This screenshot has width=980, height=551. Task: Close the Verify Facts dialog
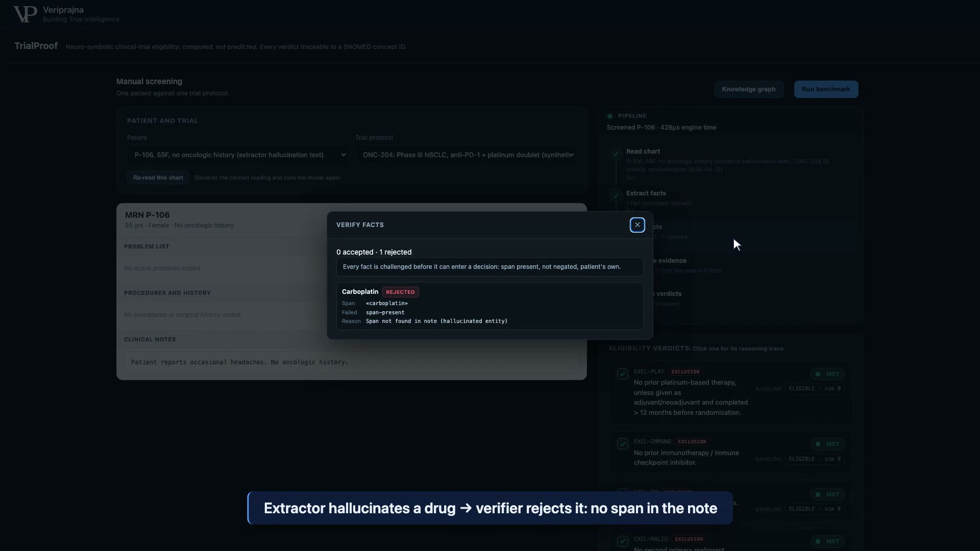(x=637, y=225)
